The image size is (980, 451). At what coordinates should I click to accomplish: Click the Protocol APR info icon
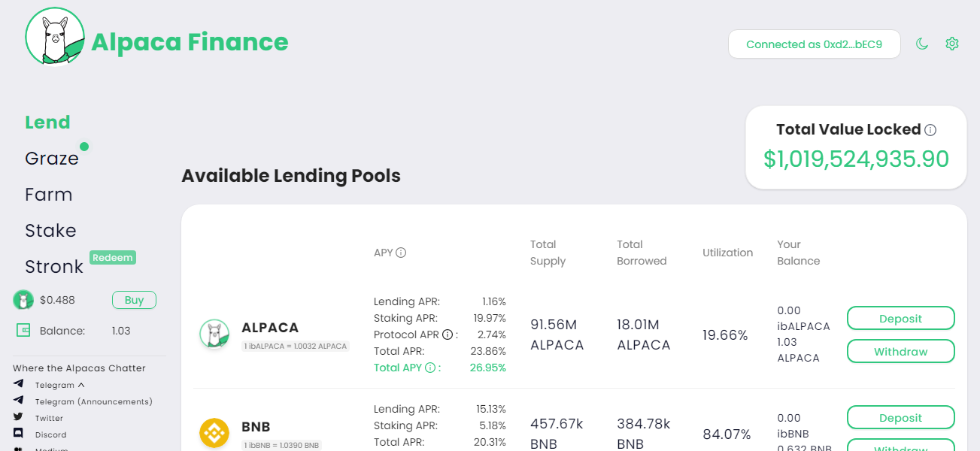coord(448,334)
